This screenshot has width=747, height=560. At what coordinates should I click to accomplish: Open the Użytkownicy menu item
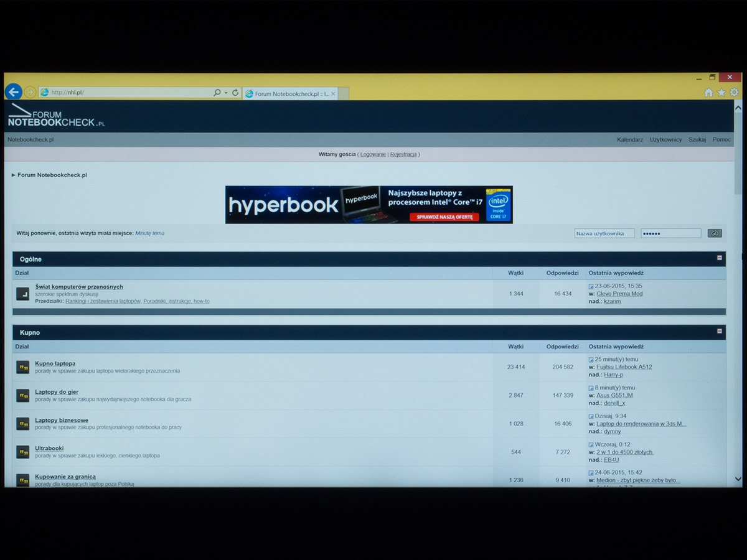pyautogui.click(x=666, y=140)
